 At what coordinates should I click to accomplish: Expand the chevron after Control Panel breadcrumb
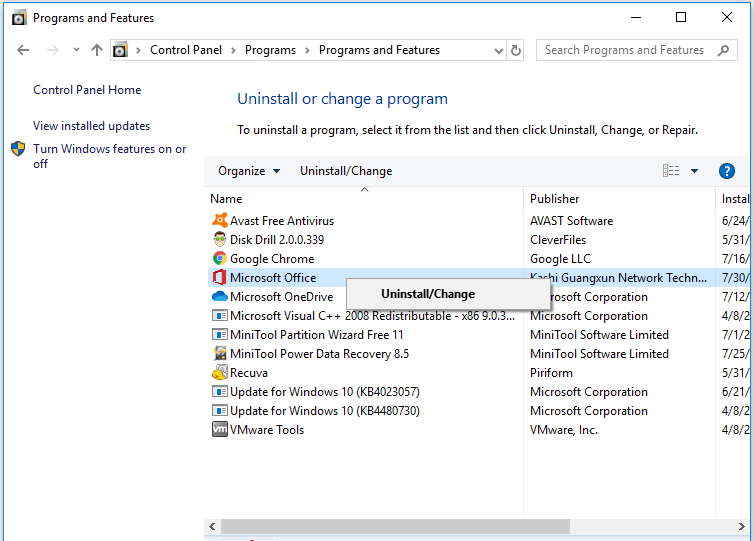pos(233,50)
